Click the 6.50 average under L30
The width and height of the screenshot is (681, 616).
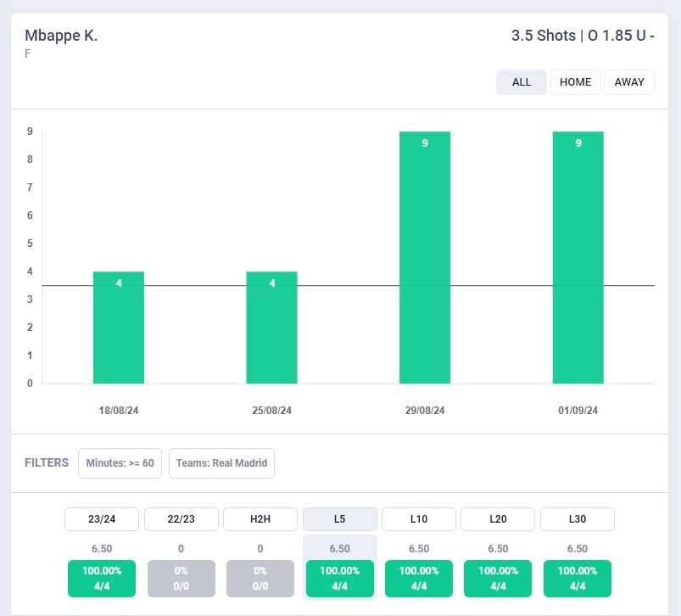578,549
